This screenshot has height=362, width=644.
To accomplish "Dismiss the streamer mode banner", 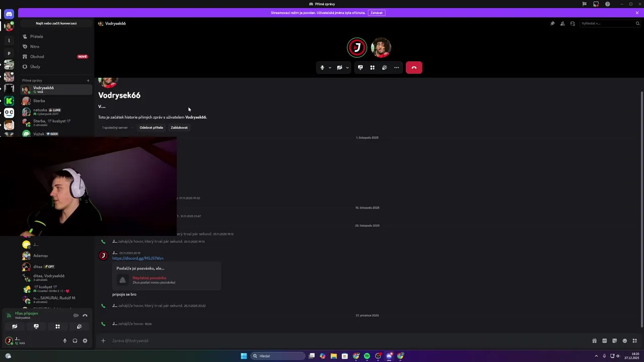I will point(637,13).
